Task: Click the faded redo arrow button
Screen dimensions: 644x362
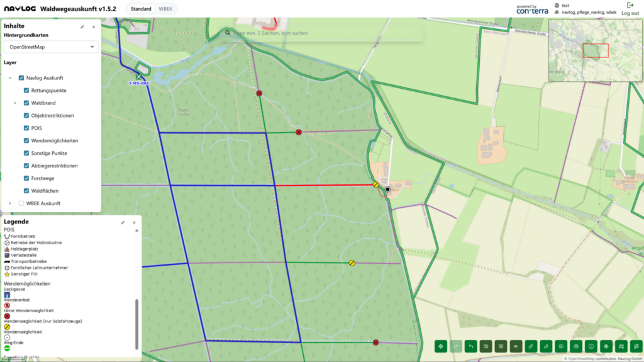Action: (456, 346)
